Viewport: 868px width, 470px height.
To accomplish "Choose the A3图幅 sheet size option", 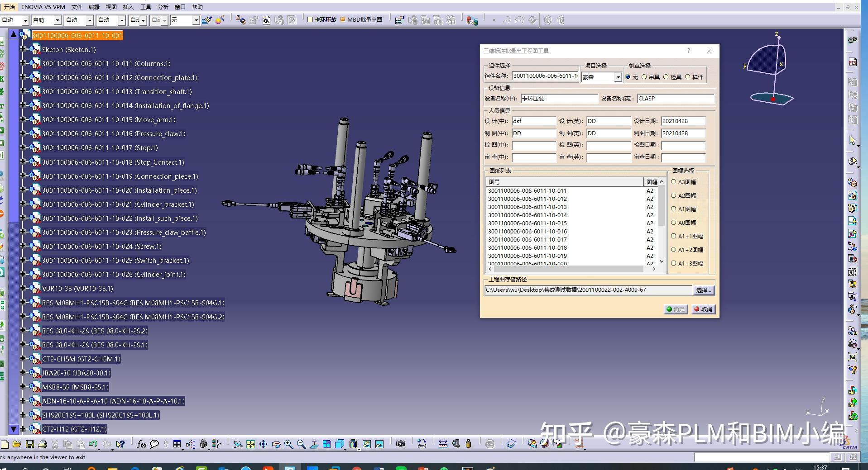I will (674, 182).
